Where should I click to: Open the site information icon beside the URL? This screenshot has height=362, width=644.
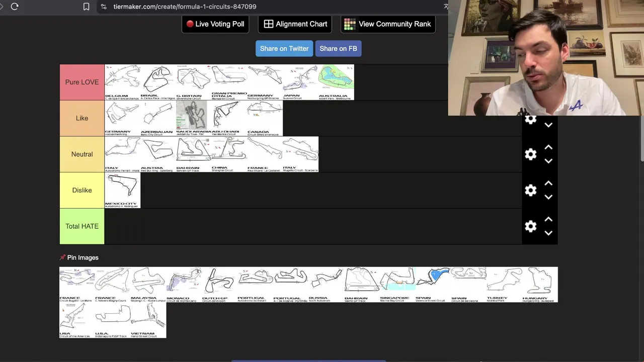104,7
